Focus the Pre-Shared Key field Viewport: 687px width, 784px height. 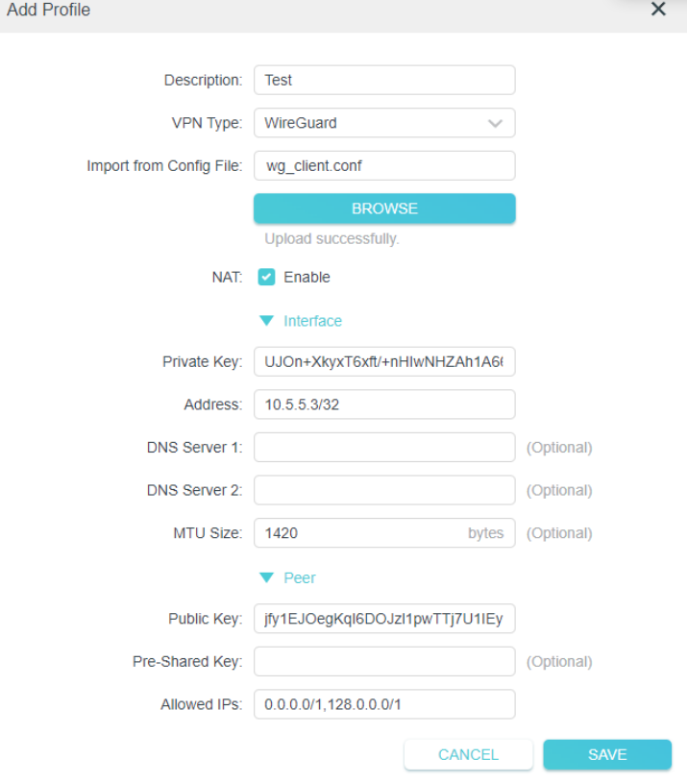tap(384, 661)
